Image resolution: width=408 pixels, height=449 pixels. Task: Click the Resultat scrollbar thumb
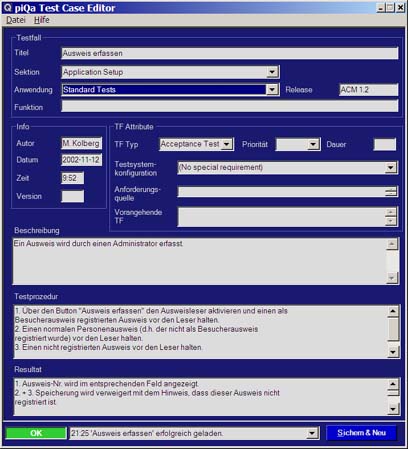pyautogui.click(x=393, y=392)
